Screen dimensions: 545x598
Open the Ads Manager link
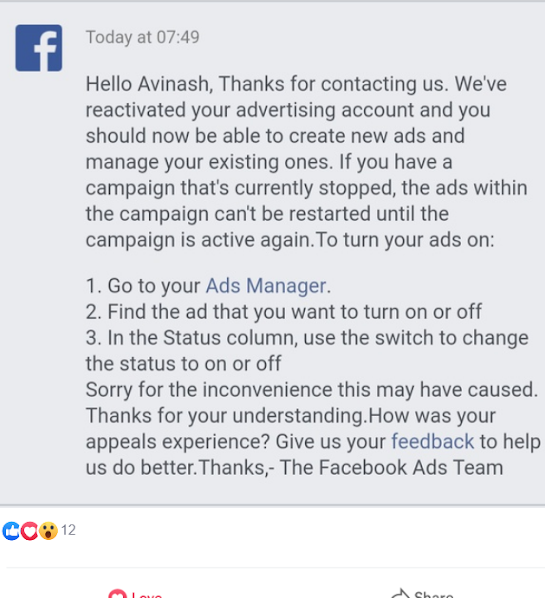point(266,286)
